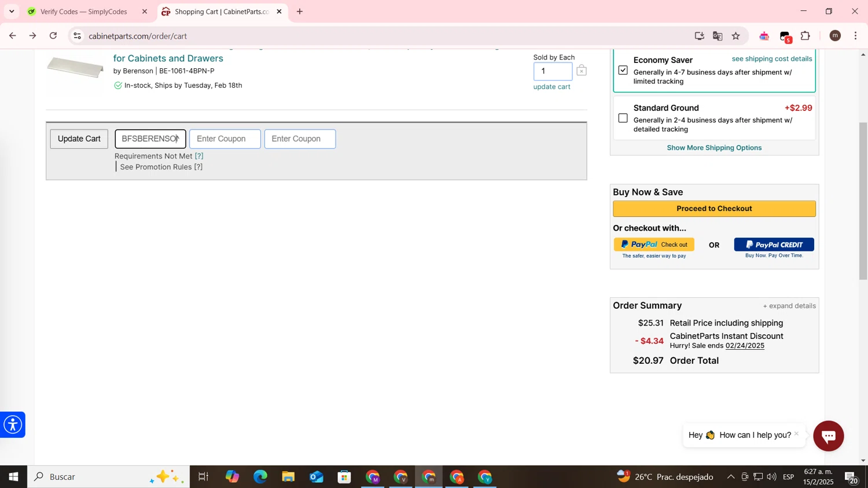868x488 pixels.
Task: Click Proceed to Checkout button
Action: pyautogui.click(x=714, y=209)
